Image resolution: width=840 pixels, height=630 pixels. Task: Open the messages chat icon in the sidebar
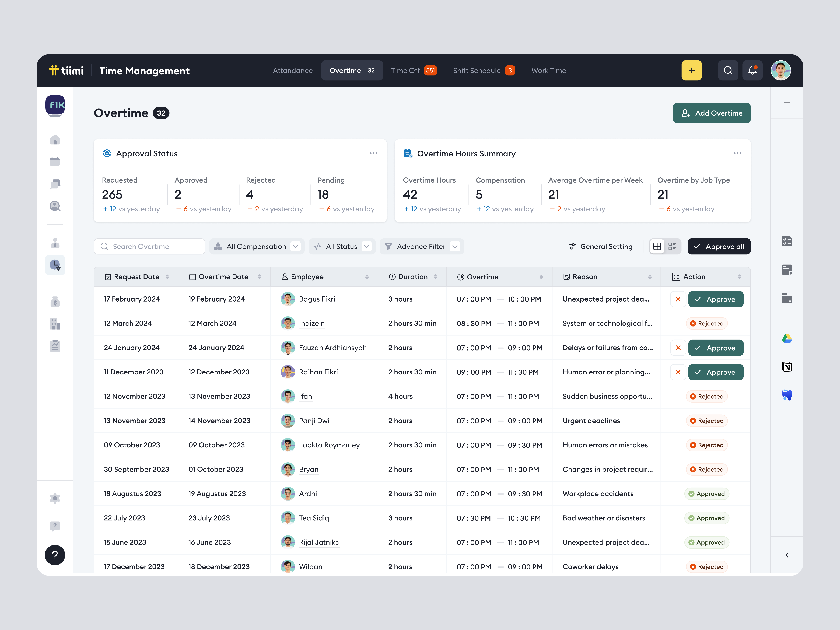pyautogui.click(x=55, y=183)
